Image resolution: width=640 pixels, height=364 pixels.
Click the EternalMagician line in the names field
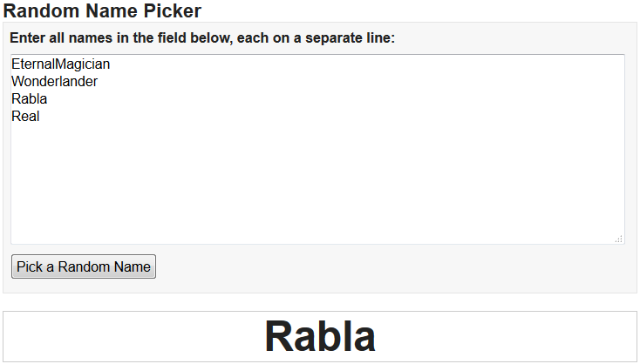tap(60, 64)
